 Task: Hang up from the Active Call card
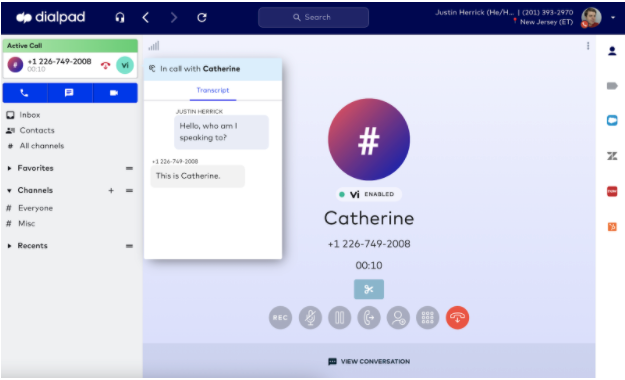[105, 65]
